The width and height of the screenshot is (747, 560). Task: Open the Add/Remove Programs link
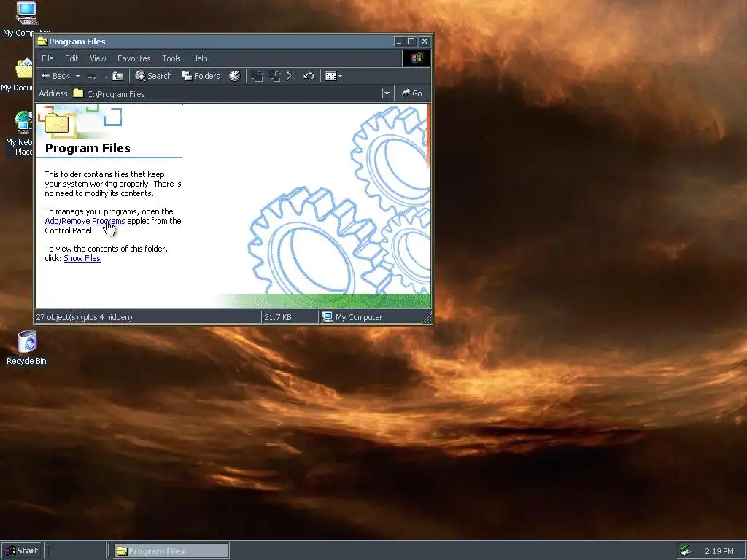point(85,221)
